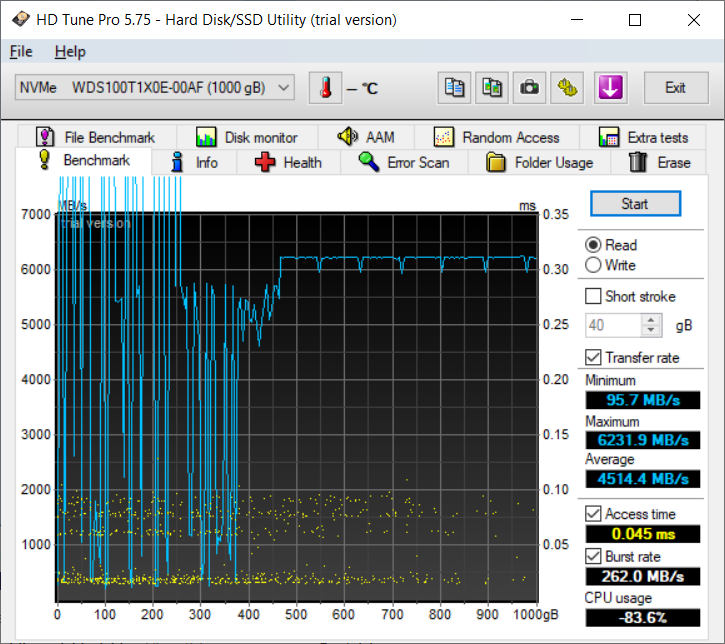Minimize the HD Tune Pro window

[x=577, y=20]
